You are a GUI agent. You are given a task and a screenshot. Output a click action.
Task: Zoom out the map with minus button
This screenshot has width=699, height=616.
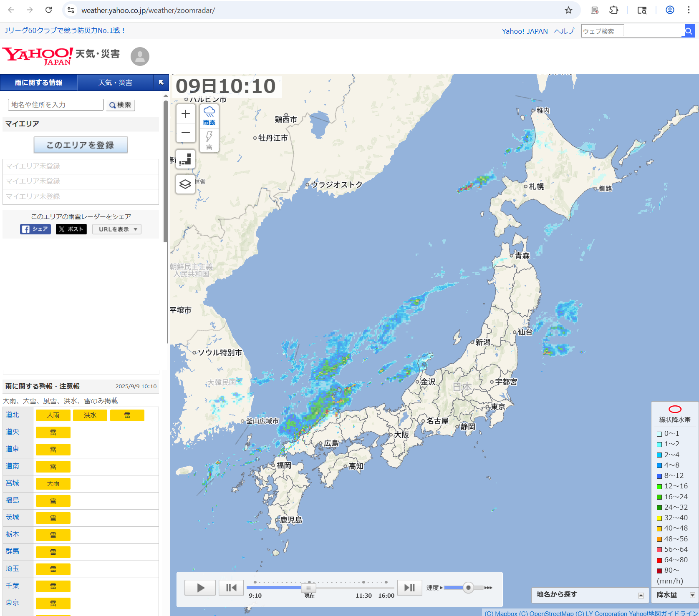tap(186, 133)
